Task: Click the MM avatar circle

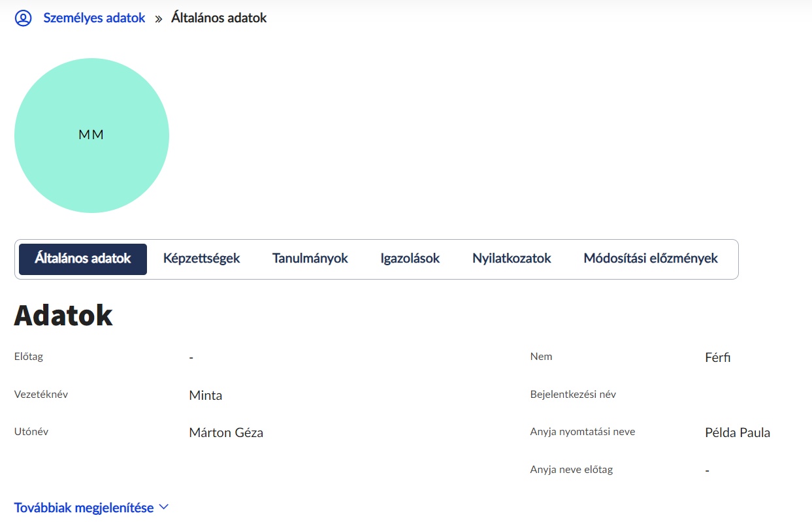Action: [x=91, y=135]
